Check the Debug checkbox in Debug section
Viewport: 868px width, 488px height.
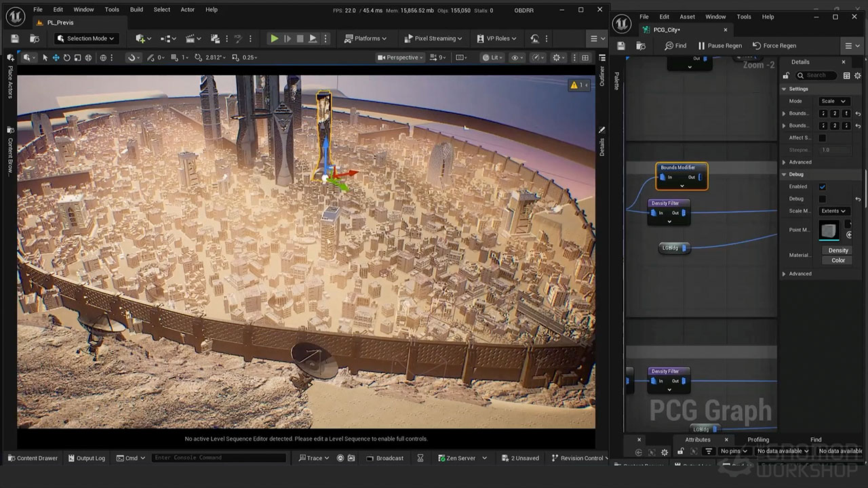[823, 199]
